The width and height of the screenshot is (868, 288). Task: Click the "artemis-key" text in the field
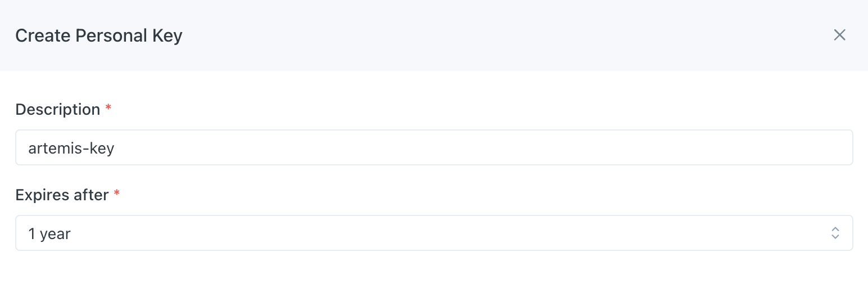(x=71, y=148)
